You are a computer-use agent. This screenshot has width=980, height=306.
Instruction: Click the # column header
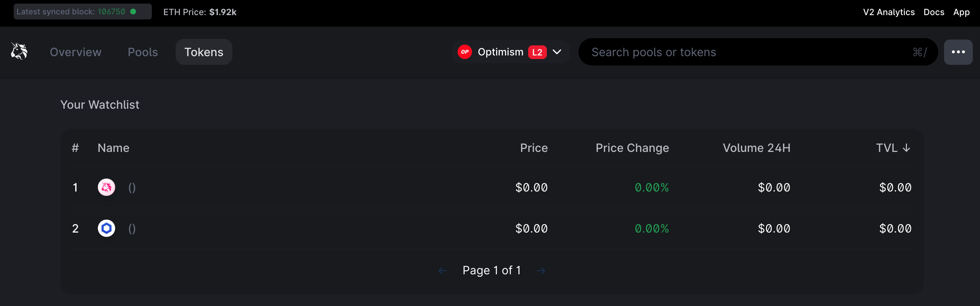coord(75,148)
